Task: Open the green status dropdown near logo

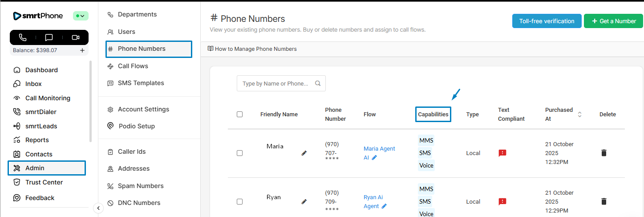Action: click(x=81, y=16)
